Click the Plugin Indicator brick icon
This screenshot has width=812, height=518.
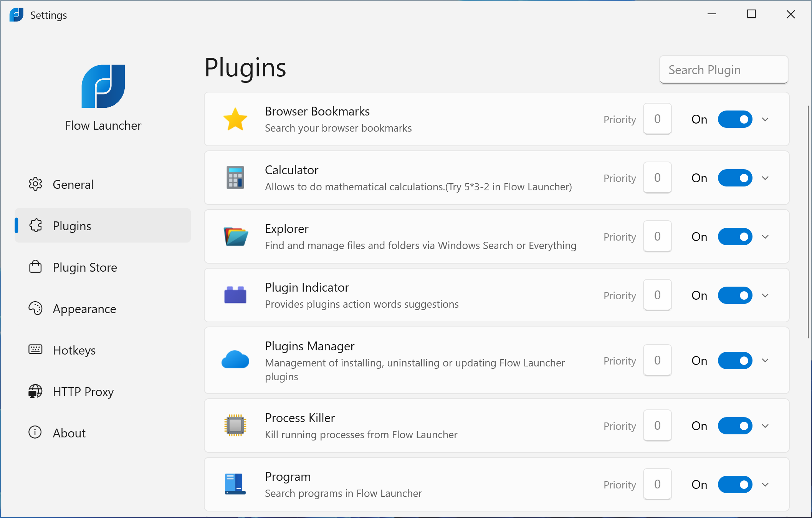[235, 295]
